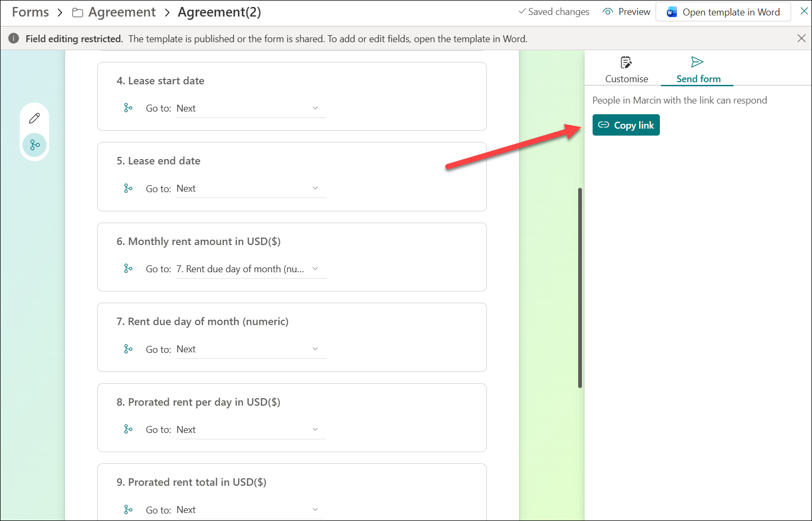Click the Word icon in Open template button
The width and height of the screenshot is (812, 521).
[672, 12]
